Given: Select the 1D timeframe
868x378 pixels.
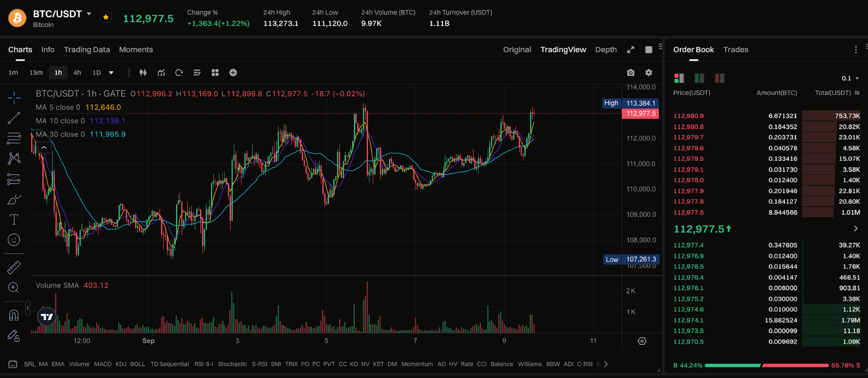Looking at the screenshot, I should [x=97, y=73].
